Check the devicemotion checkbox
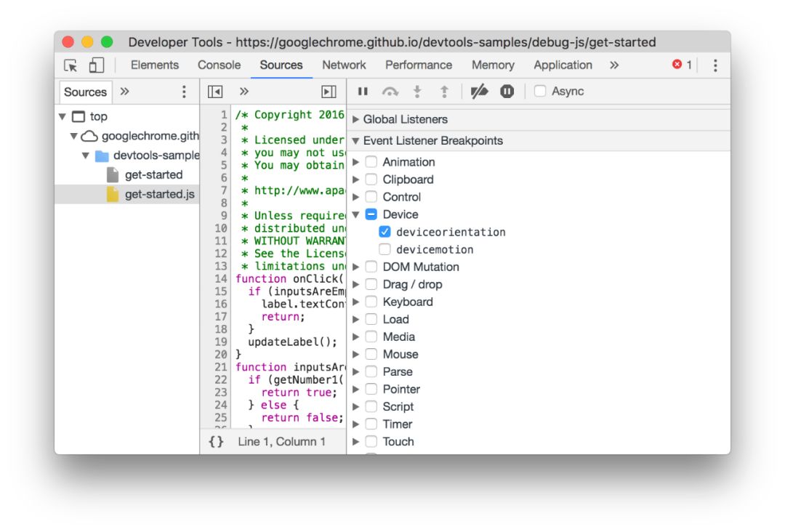This screenshot has height=532, width=785. click(385, 249)
